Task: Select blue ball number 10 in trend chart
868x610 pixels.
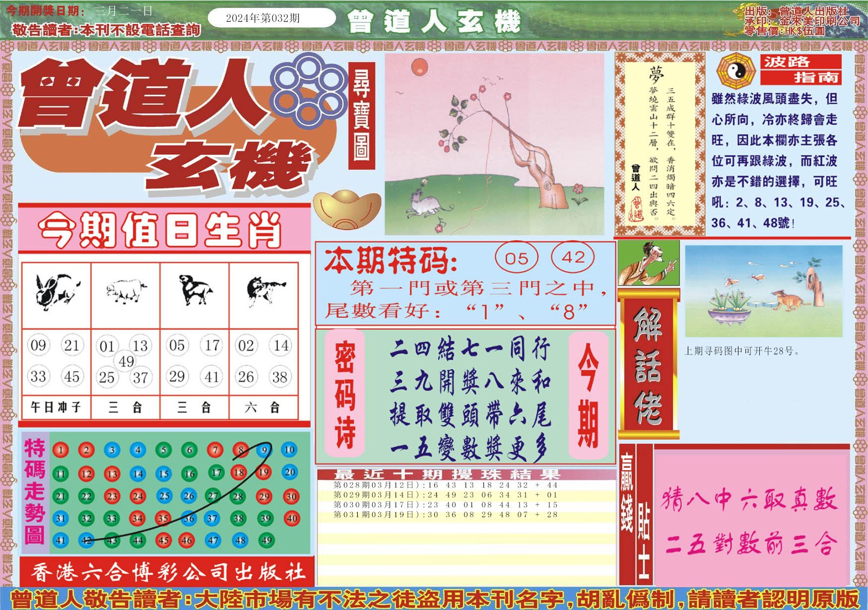Action: coord(289,450)
